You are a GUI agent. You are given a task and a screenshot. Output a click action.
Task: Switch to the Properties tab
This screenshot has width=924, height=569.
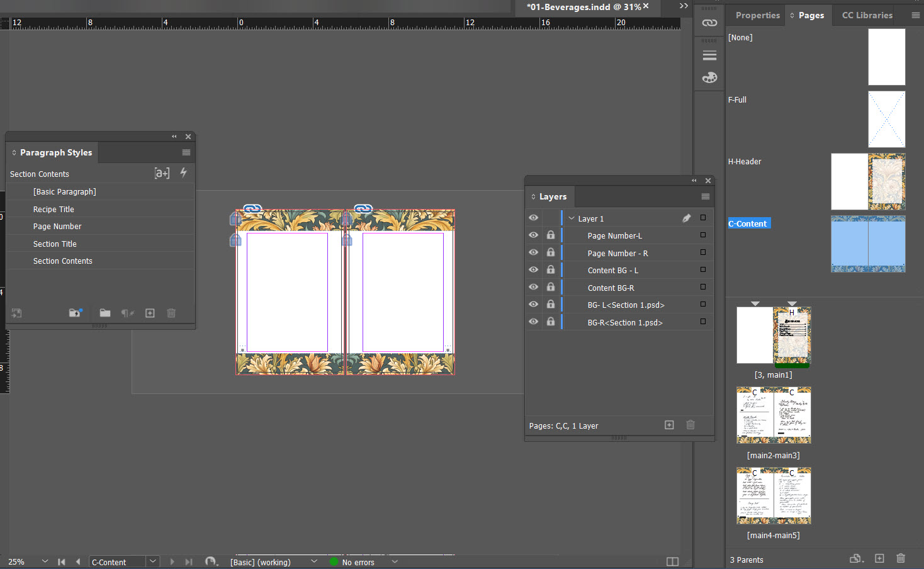pos(757,14)
